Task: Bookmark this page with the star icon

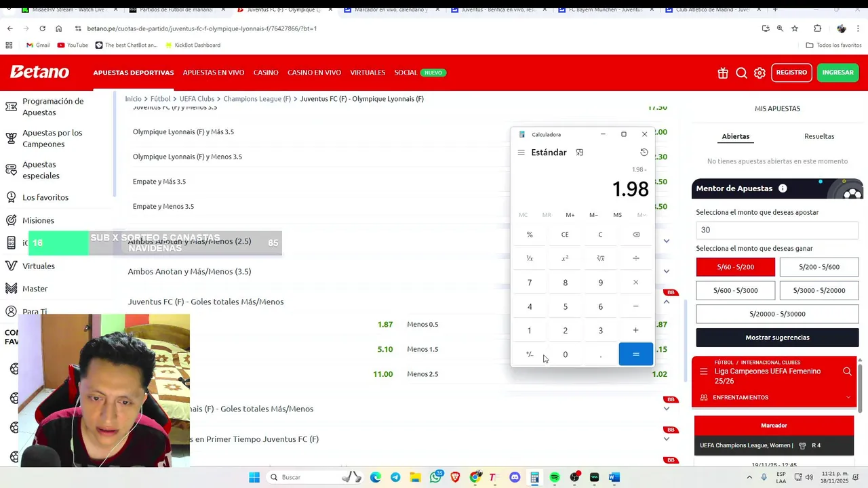Action: 795,28
